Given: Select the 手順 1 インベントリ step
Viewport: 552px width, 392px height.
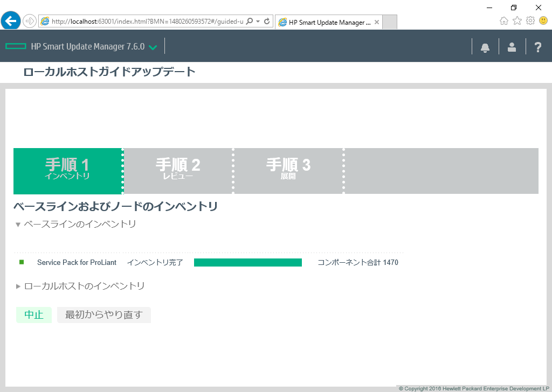Looking at the screenshot, I should 67,171.
